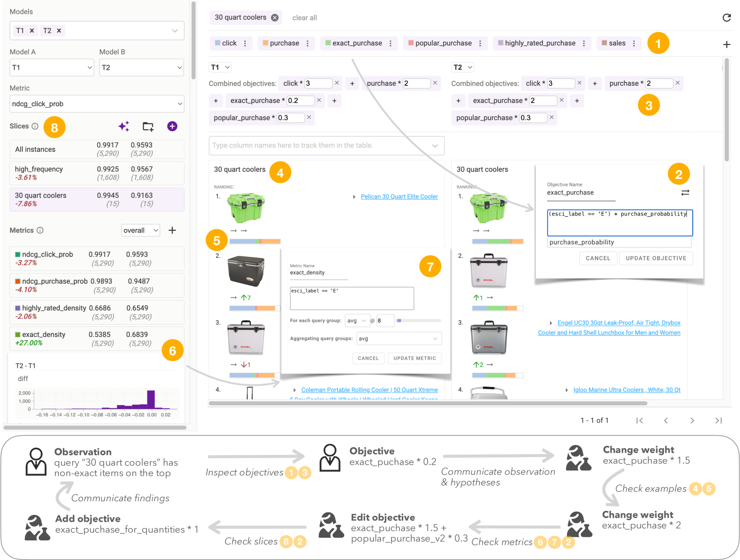The height and width of the screenshot is (560, 740).
Task: Open the Aggregating query groups dropdown
Action: (x=399, y=339)
